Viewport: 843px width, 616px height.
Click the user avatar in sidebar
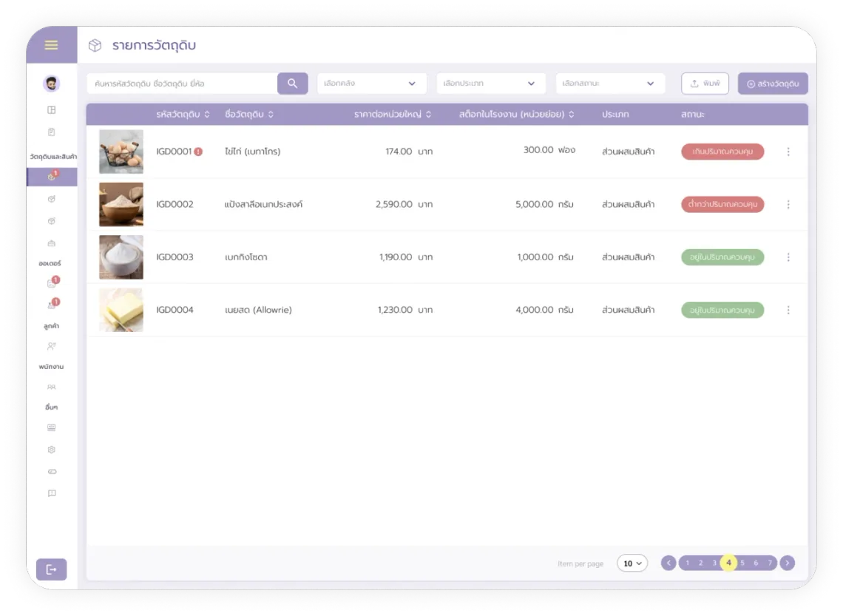51,84
